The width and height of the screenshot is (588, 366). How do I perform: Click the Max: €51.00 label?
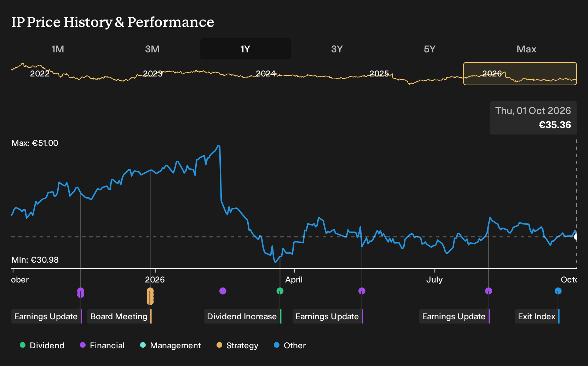pyautogui.click(x=35, y=143)
